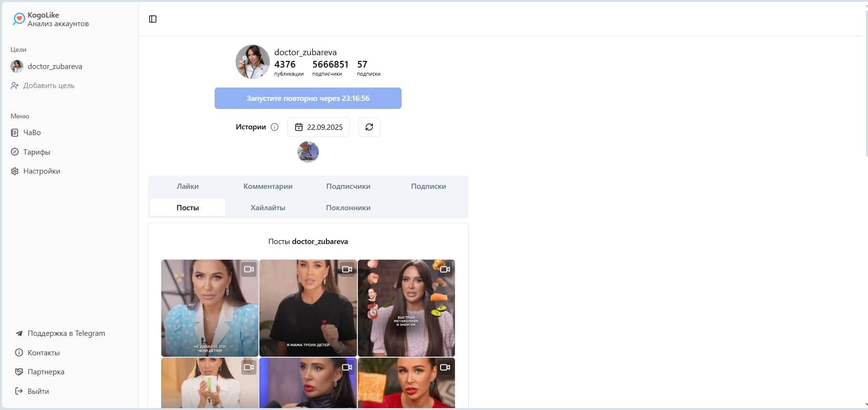Click the KogoLike logo icon

tap(19, 19)
